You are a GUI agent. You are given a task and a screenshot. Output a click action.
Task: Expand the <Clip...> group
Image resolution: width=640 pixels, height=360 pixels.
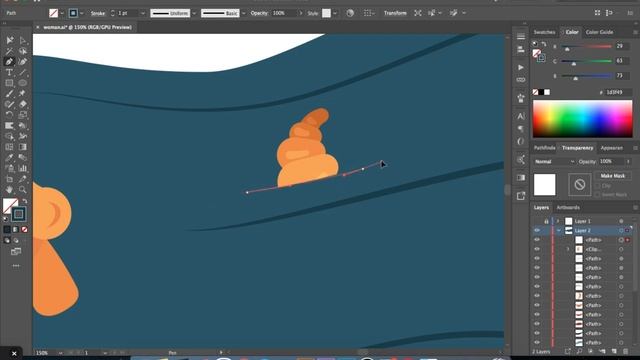[x=568, y=249]
